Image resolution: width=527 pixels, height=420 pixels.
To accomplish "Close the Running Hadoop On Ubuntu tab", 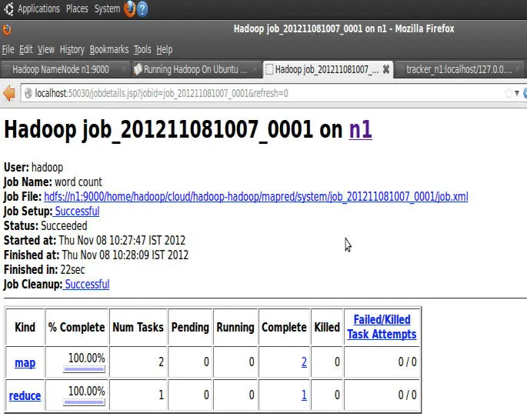I will 255,69.
